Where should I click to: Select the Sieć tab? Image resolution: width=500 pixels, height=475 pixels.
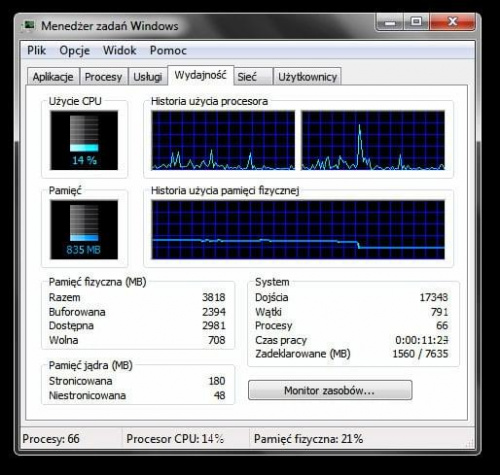(253, 77)
